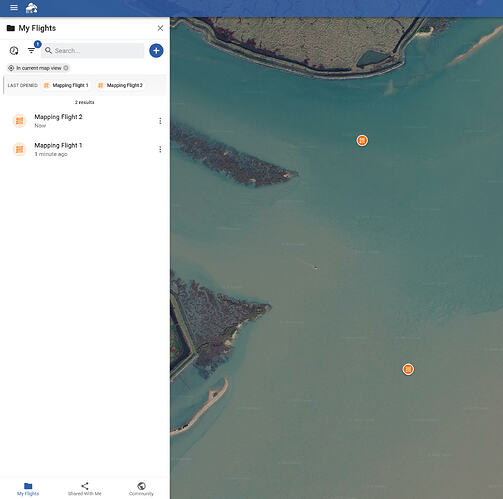The width and height of the screenshot is (503, 499).
Task: Click the cloud logo in header
Action: [32, 8]
